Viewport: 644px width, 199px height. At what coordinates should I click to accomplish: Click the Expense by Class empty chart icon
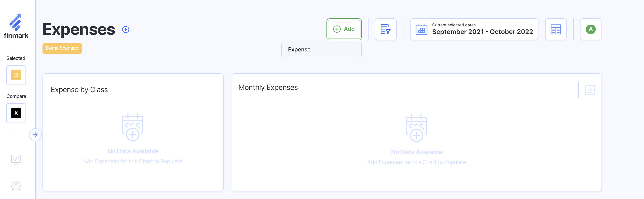coord(133,127)
